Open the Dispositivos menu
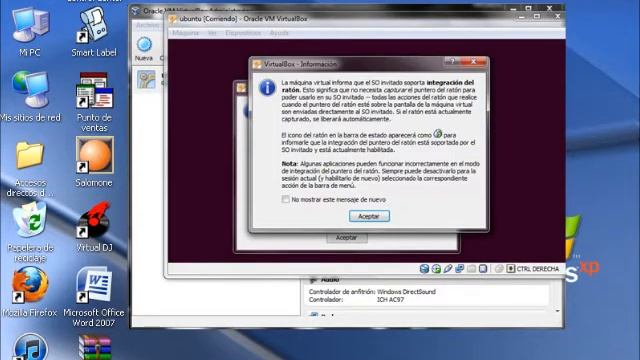The height and width of the screenshot is (360, 640). point(243,33)
